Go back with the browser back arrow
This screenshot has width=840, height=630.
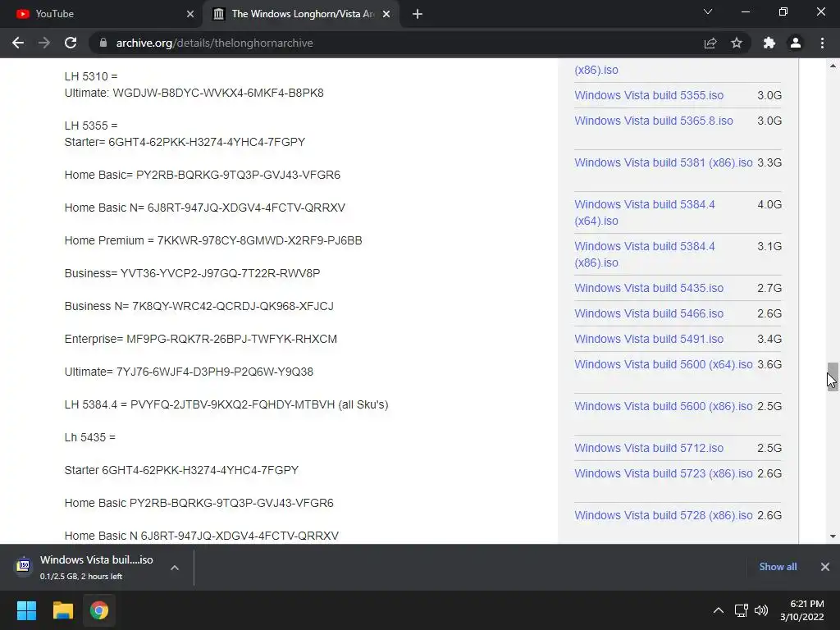coord(18,43)
